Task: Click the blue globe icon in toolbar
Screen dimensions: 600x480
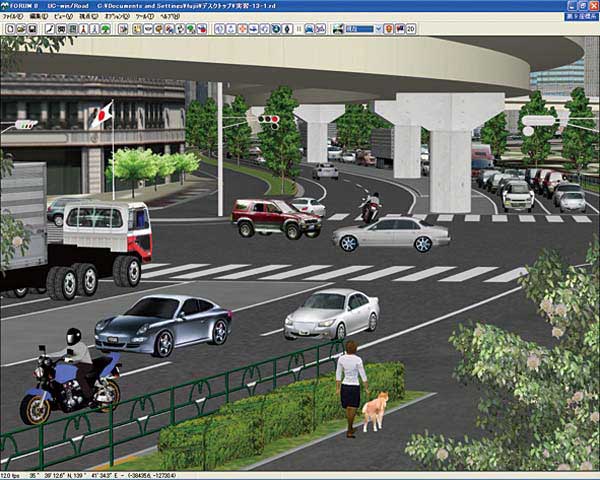Action: click(276, 29)
